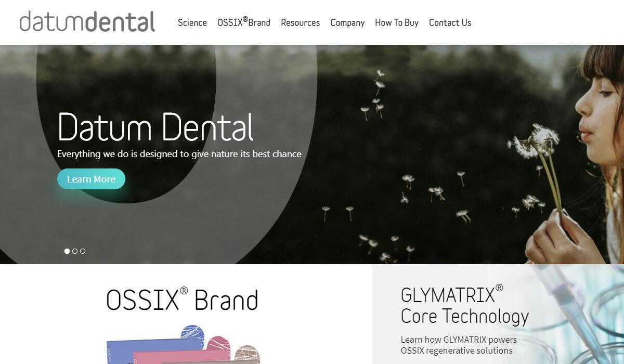624x364 pixels.
Task: Open the OSSIX Brand menu item
Action: pyautogui.click(x=244, y=22)
